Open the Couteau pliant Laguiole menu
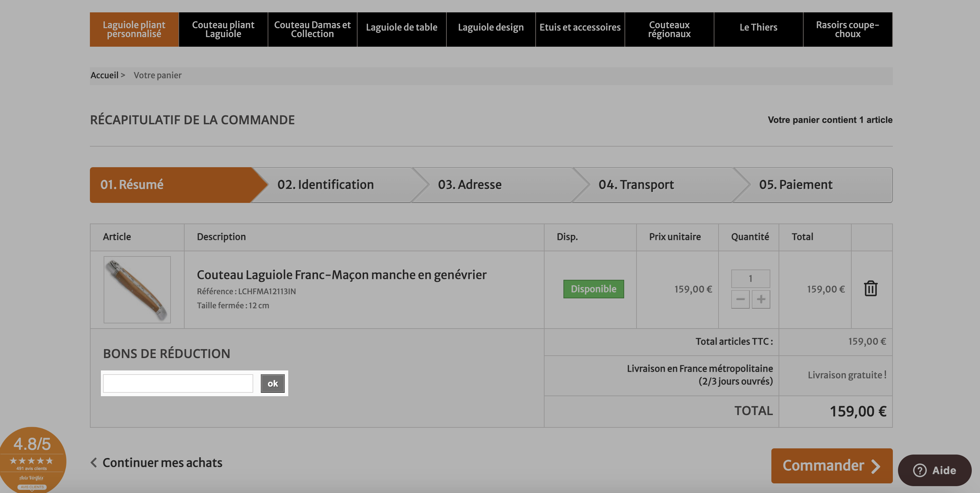Viewport: 980px width, 493px height. click(x=223, y=29)
